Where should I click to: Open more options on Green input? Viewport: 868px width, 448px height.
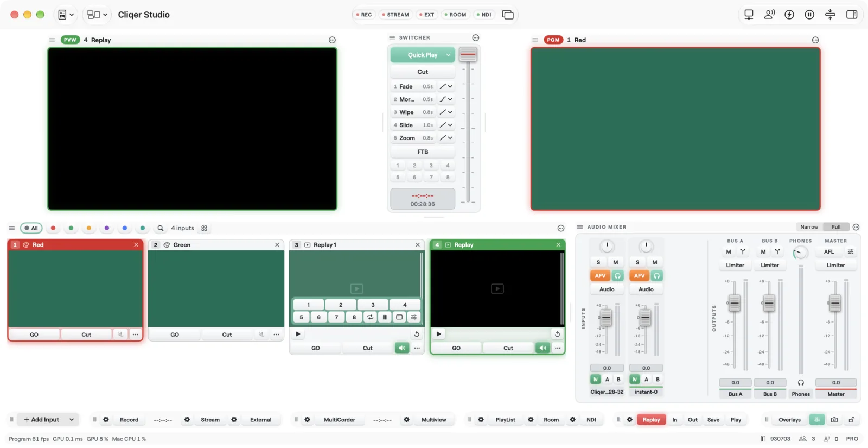(x=277, y=335)
